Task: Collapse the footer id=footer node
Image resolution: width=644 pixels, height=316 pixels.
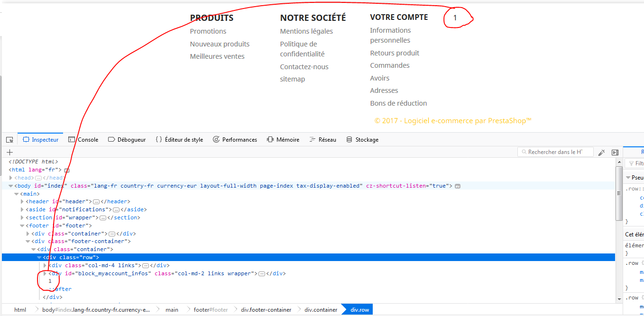Action: 22,226
